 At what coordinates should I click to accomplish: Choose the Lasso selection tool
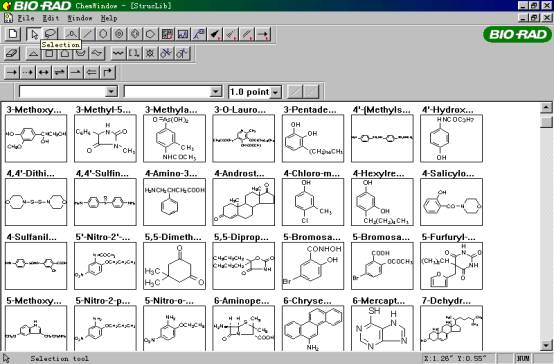50,34
